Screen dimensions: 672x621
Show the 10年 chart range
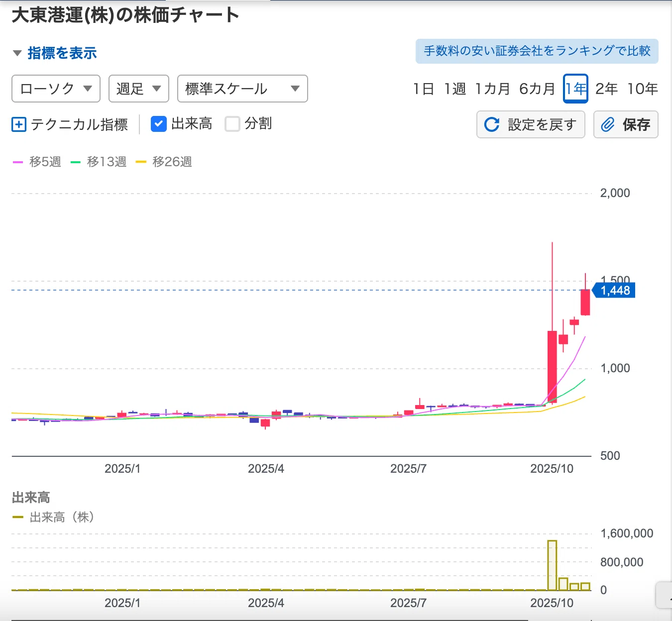(643, 89)
